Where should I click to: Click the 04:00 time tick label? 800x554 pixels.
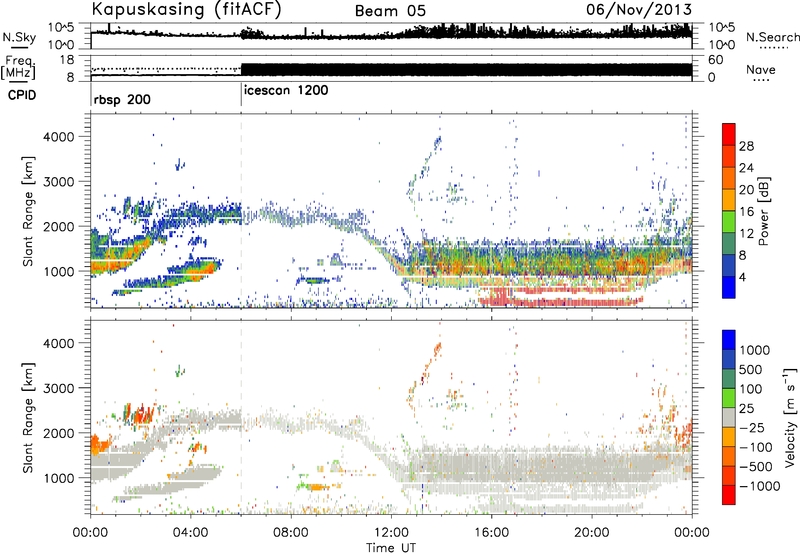[191, 533]
